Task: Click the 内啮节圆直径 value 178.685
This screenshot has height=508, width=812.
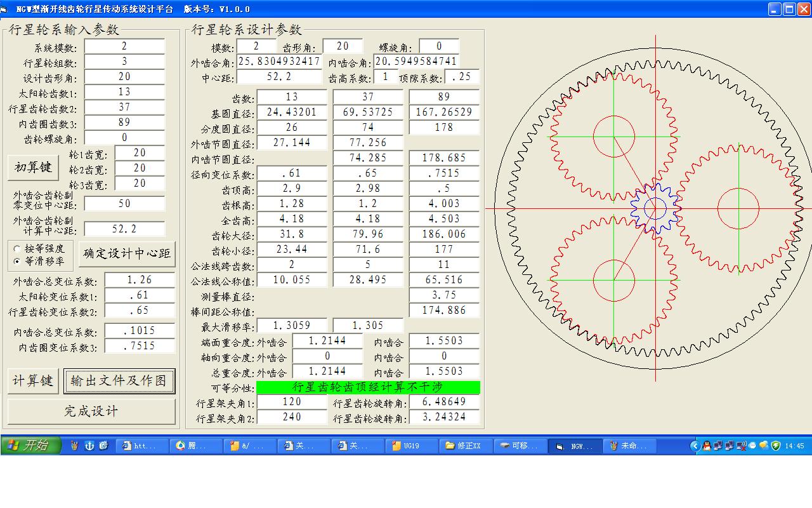Action: click(444, 158)
